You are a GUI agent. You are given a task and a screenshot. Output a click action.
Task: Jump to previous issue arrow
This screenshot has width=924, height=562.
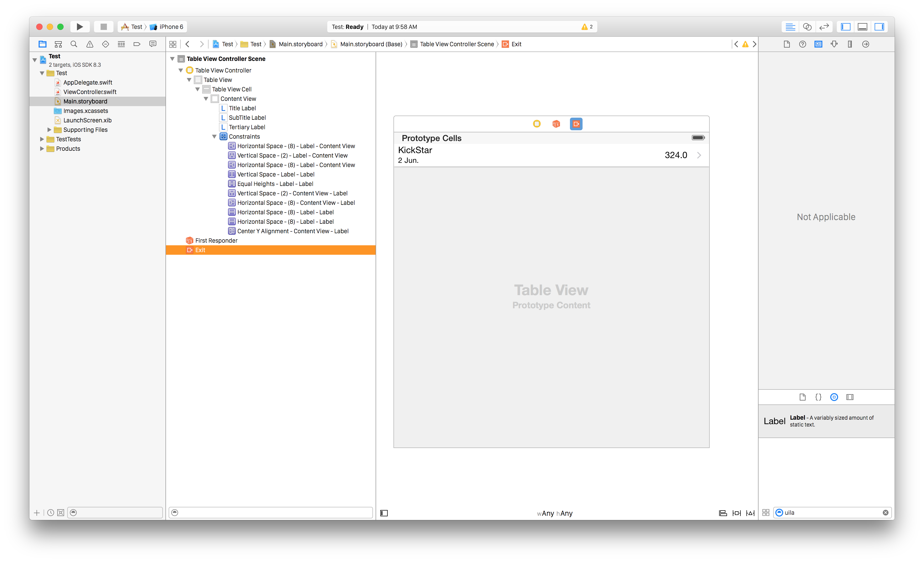pos(736,44)
